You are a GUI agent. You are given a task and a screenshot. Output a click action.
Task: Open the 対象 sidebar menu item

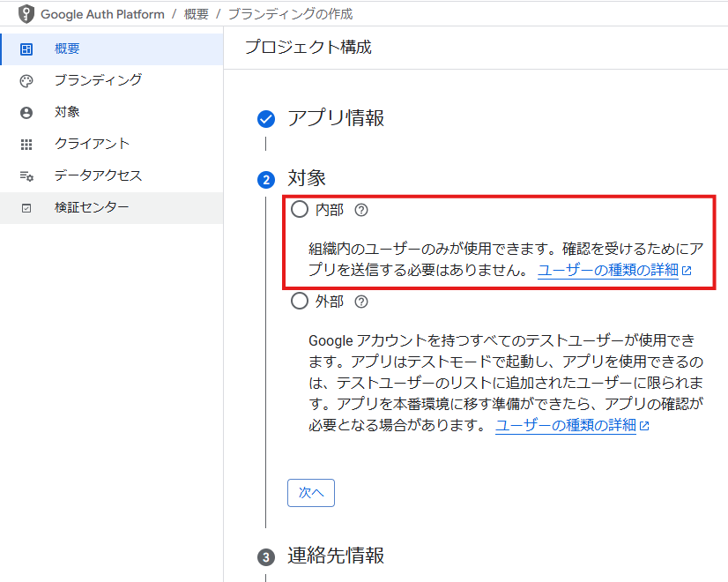[x=111, y=112]
